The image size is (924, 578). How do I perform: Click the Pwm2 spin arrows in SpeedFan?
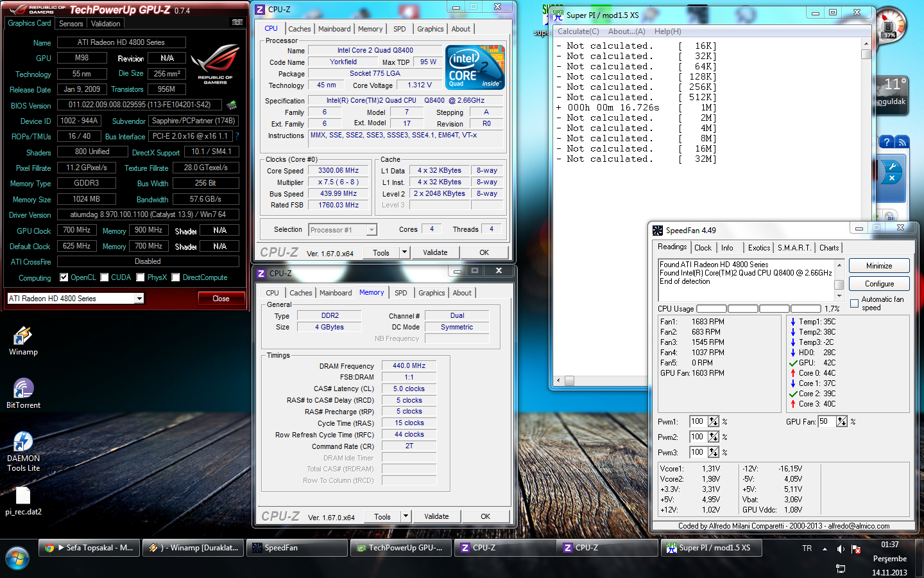pos(714,437)
